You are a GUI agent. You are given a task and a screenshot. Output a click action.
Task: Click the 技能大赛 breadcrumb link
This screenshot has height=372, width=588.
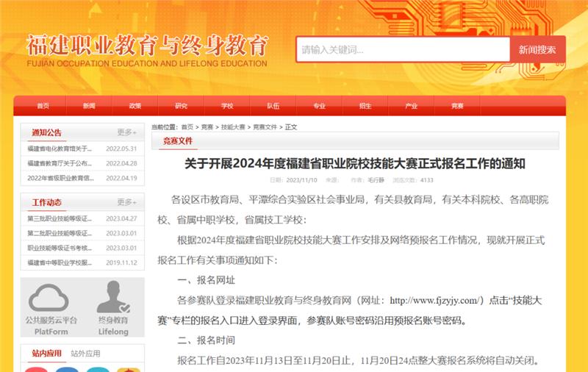233,127
